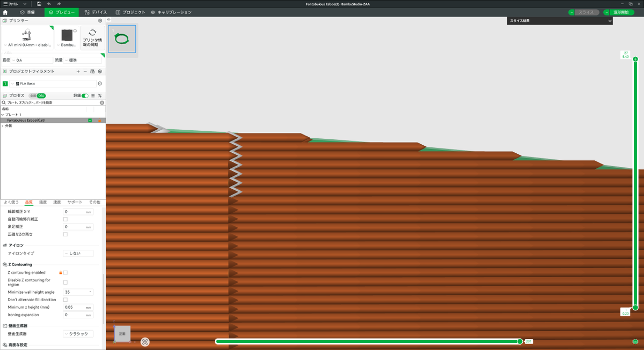The width and height of the screenshot is (644, 350).
Task: Expand the スライス結果 panel chevron
Action: click(x=610, y=21)
